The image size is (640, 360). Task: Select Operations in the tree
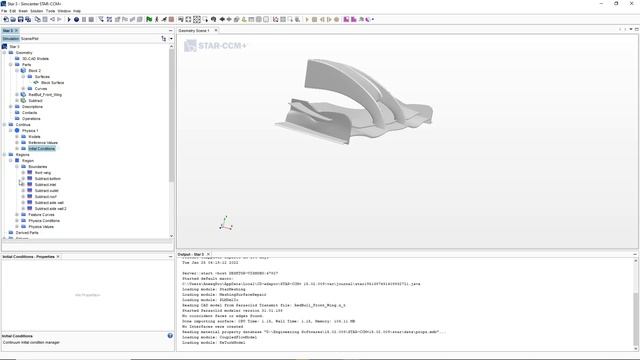pyautogui.click(x=31, y=118)
